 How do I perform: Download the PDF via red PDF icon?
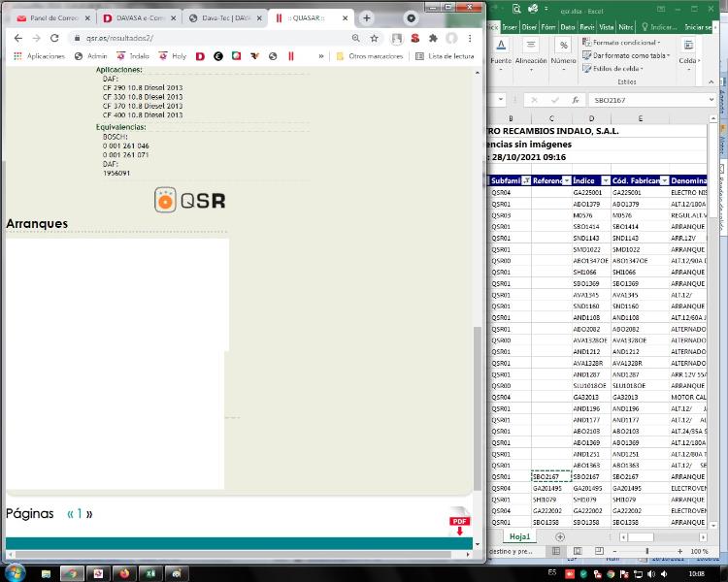[x=459, y=523]
